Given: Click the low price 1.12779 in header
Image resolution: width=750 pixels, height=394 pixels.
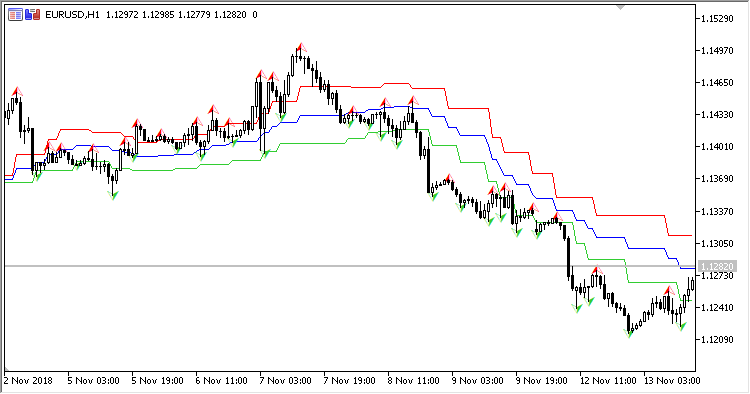Looking at the screenshot, I should tap(194, 15).
